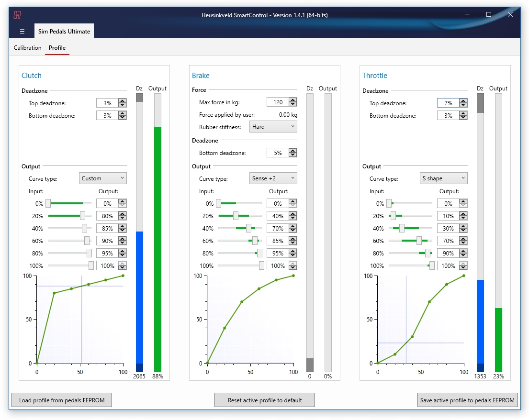
Task: Open Clutch curve type dropdown
Action: (x=103, y=178)
